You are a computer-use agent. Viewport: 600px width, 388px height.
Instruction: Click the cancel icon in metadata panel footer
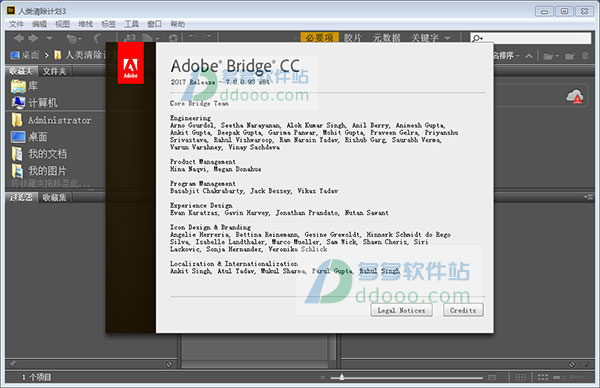tap(572, 364)
